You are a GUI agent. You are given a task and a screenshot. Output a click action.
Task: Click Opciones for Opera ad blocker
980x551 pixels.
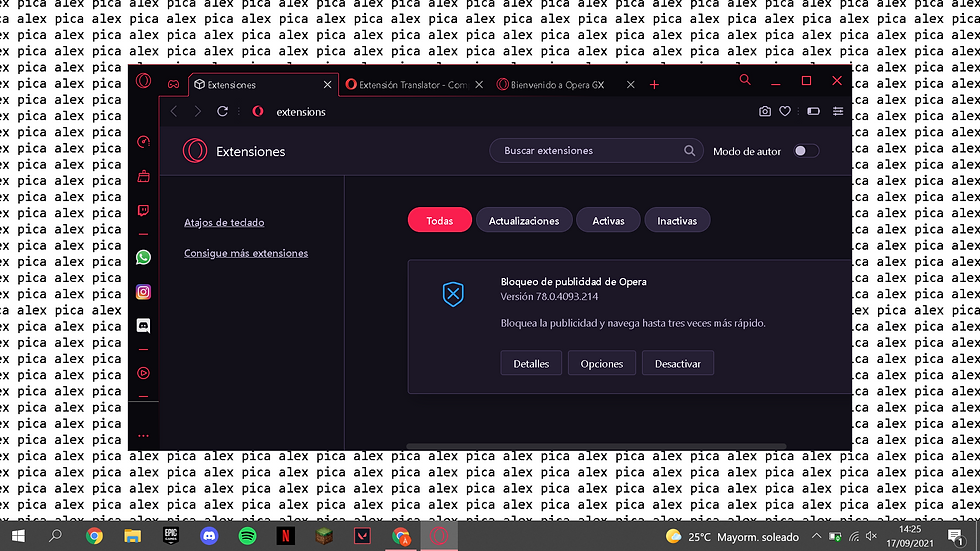point(601,364)
